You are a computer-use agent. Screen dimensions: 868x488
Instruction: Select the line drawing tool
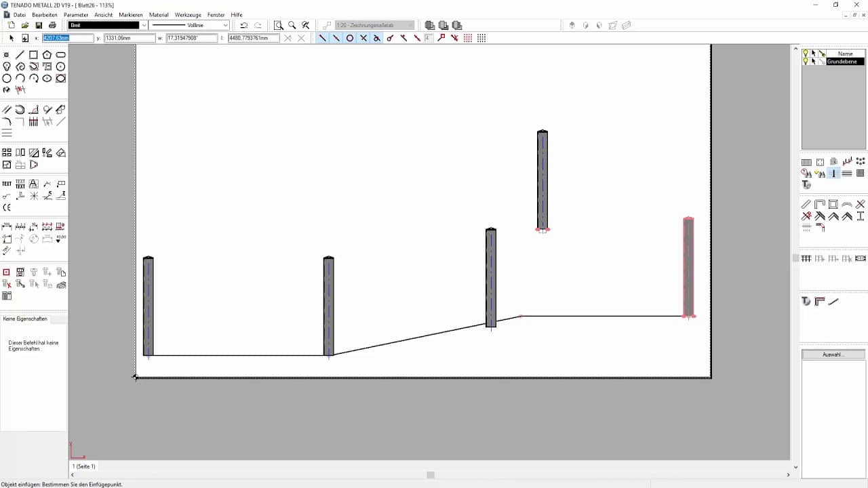coord(20,55)
